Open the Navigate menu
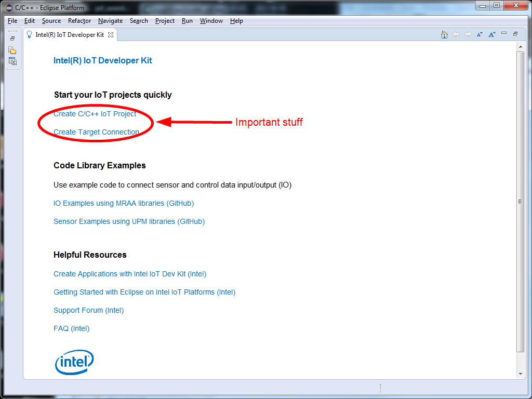Viewport: 532px width, 399px height. (110, 21)
